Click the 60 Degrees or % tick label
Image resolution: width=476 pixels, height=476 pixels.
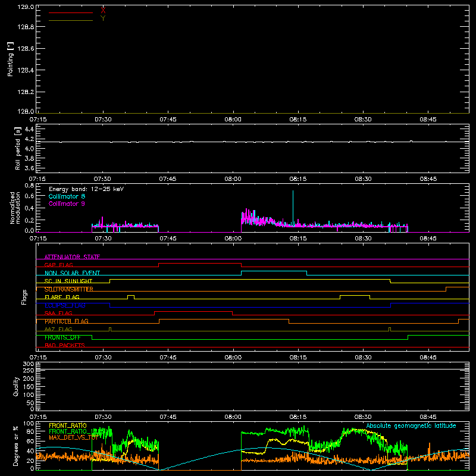click(30, 441)
